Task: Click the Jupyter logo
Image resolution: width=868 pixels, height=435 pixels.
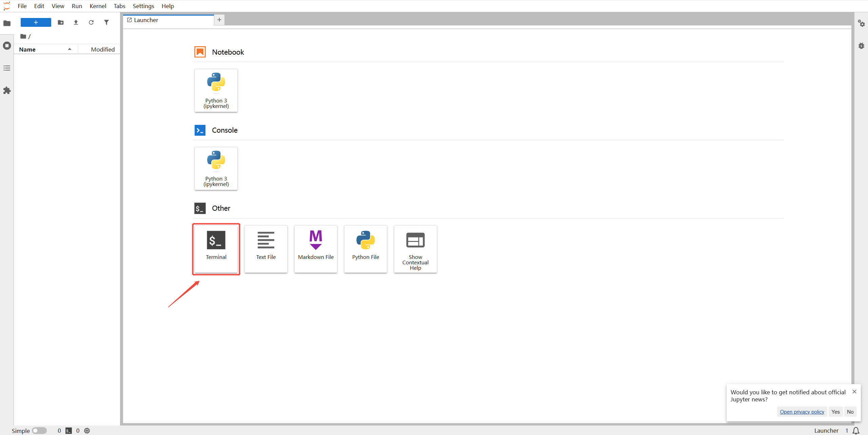Action: (6, 6)
